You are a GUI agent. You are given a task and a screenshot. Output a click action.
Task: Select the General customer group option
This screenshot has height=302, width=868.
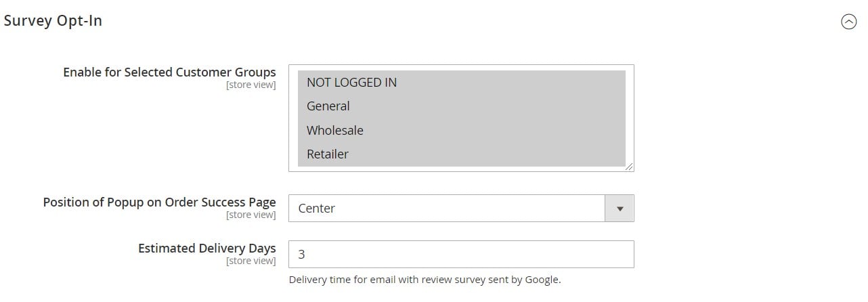click(461, 106)
